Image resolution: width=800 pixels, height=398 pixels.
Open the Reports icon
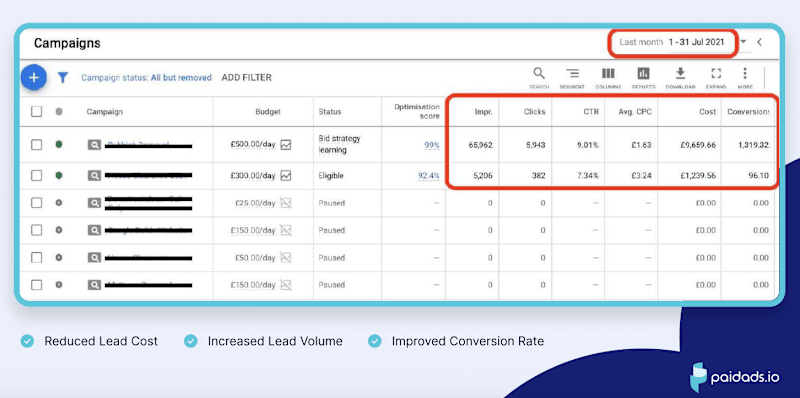point(644,78)
